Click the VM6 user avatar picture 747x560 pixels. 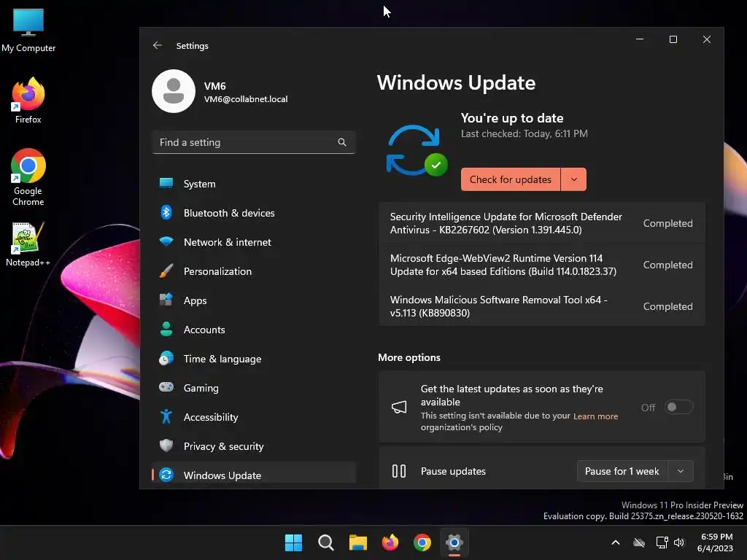coord(174,91)
